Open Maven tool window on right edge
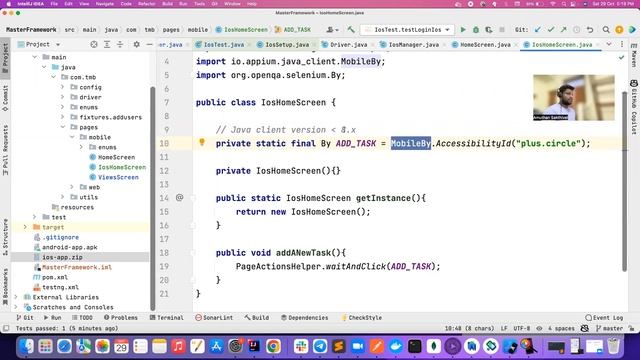Viewport: 640px width, 360px height. tap(634, 56)
